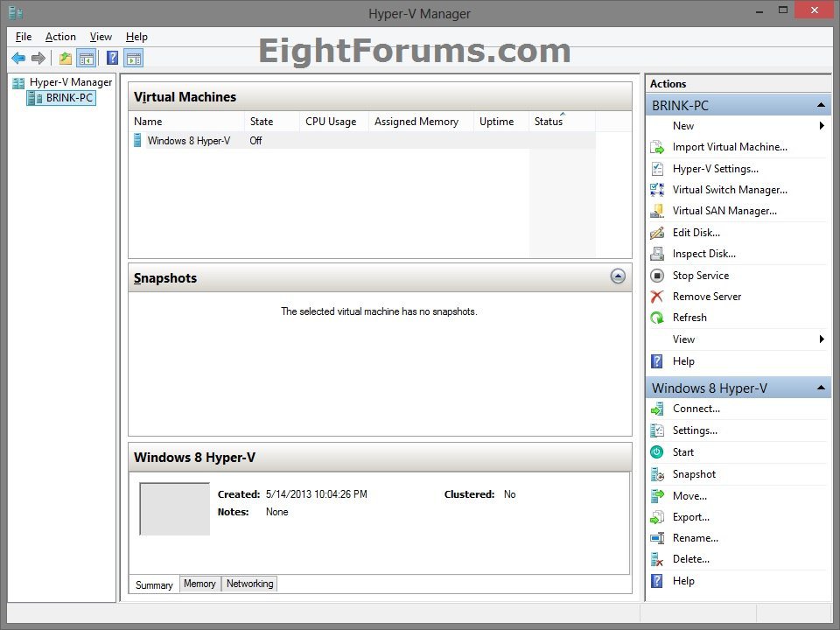Switch to the Networking tab
The image size is (840, 630).
(249, 584)
